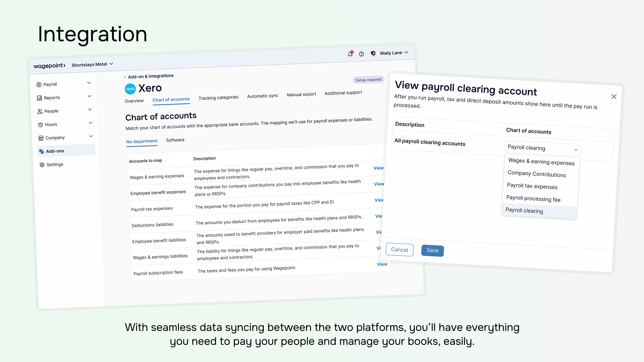The height and width of the screenshot is (362, 644).
Task: Open the Overview tab
Action: tap(134, 101)
